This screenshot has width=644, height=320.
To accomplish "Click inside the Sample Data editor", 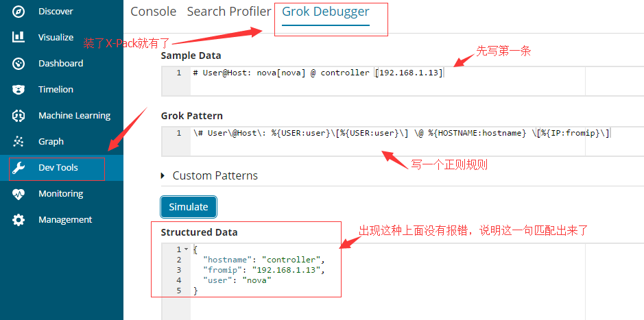I will [384, 81].
